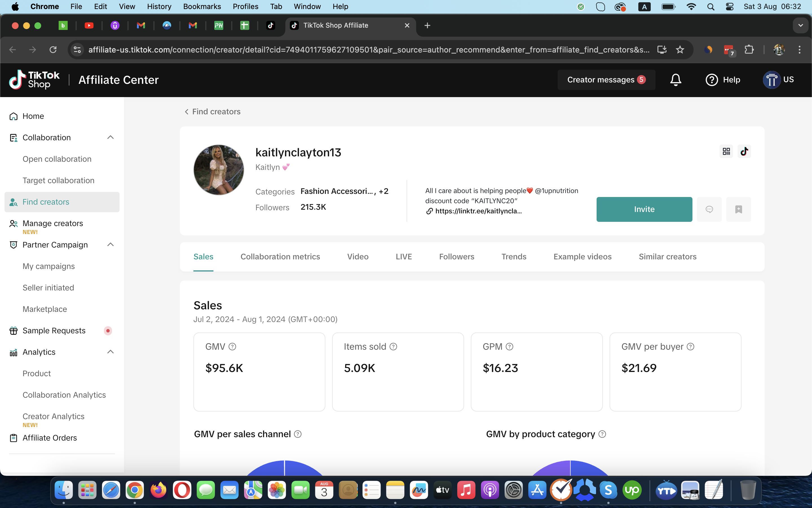The image size is (812, 508).
Task: Switch to Similar creators tab
Action: (x=667, y=257)
